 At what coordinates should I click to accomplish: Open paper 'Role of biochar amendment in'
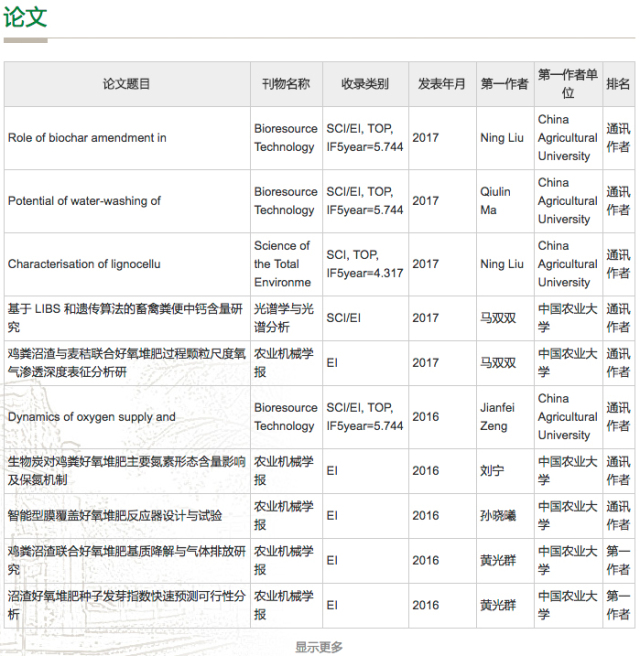point(87,138)
